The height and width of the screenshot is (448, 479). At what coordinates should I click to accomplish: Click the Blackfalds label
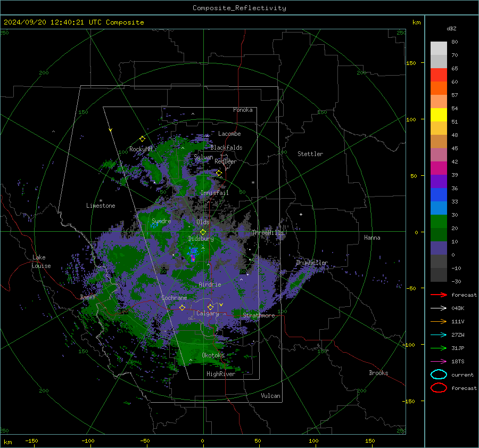(226, 148)
